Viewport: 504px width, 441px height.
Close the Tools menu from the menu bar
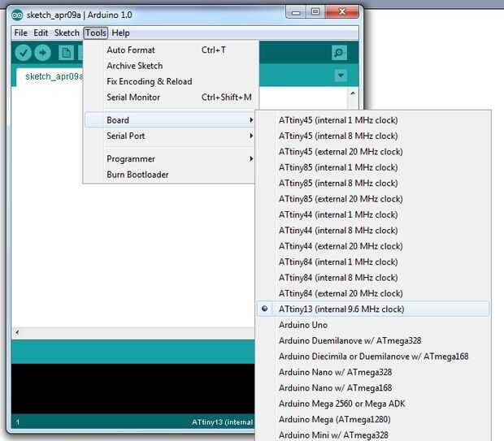[x=96, y=32]
